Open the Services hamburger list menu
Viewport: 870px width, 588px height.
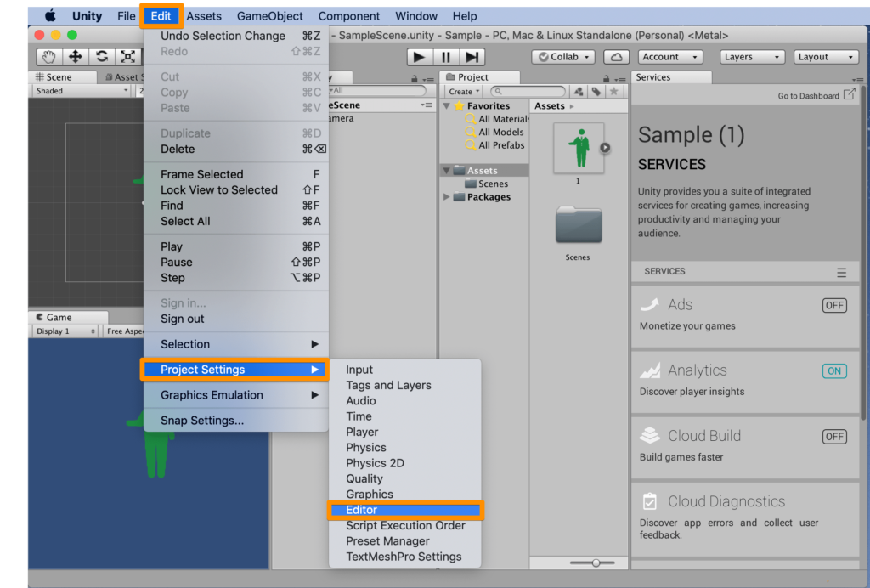pyautogui.click(x=841, y=273)
